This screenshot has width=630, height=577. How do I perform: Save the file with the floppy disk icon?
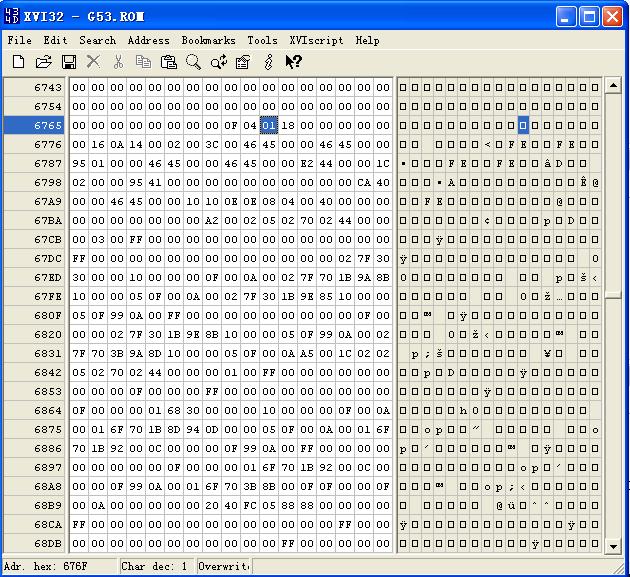(x=69, y=62)
